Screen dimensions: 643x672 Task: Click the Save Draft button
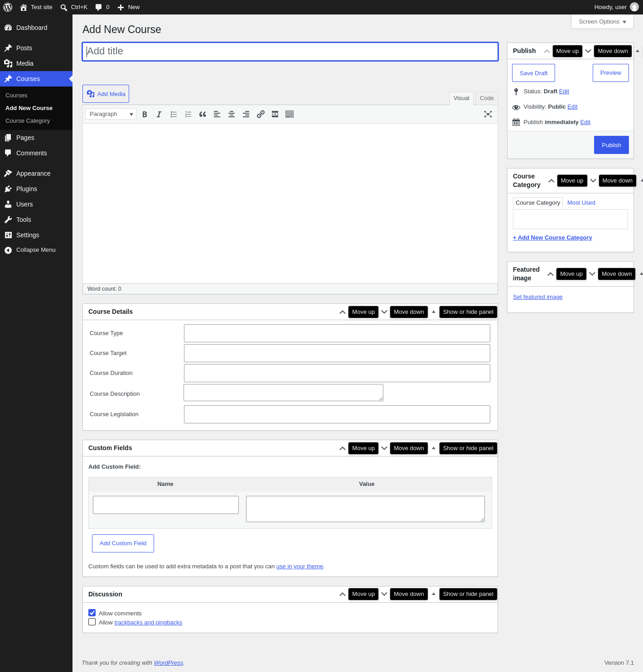pos(533,73)
